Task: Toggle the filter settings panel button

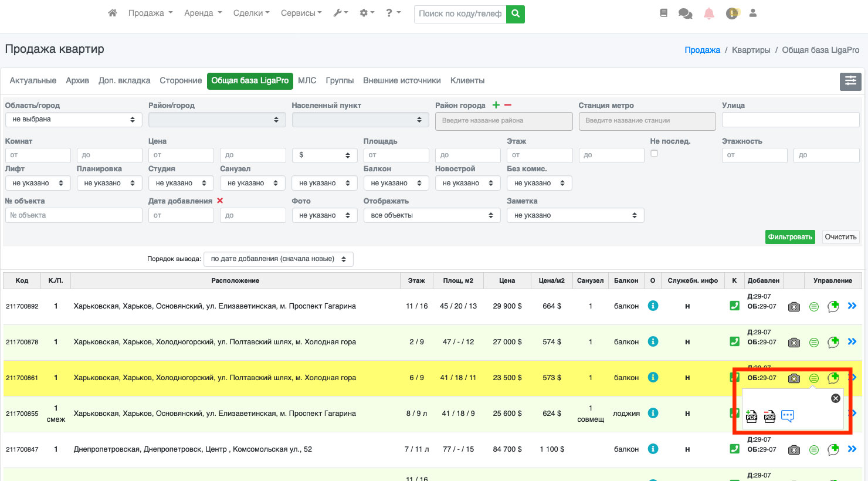Action: [x=850, y=82]
